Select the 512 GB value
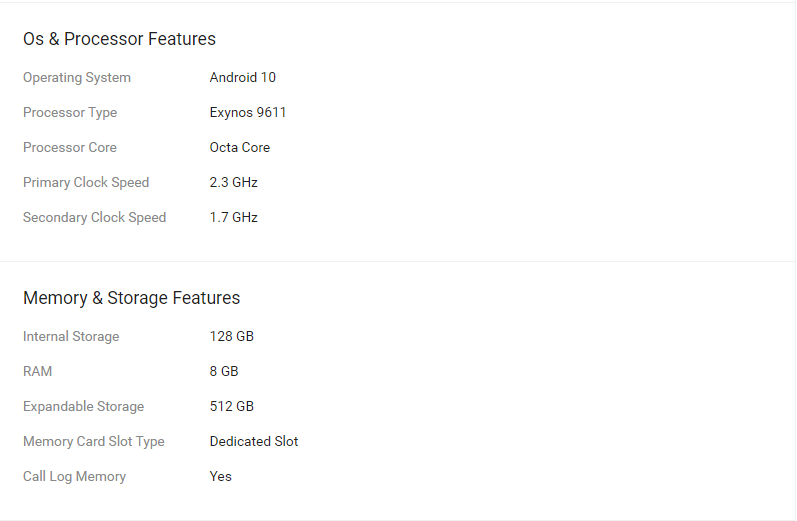The height and width of the screenshot is (521, 797). click(x=232, y=407)
